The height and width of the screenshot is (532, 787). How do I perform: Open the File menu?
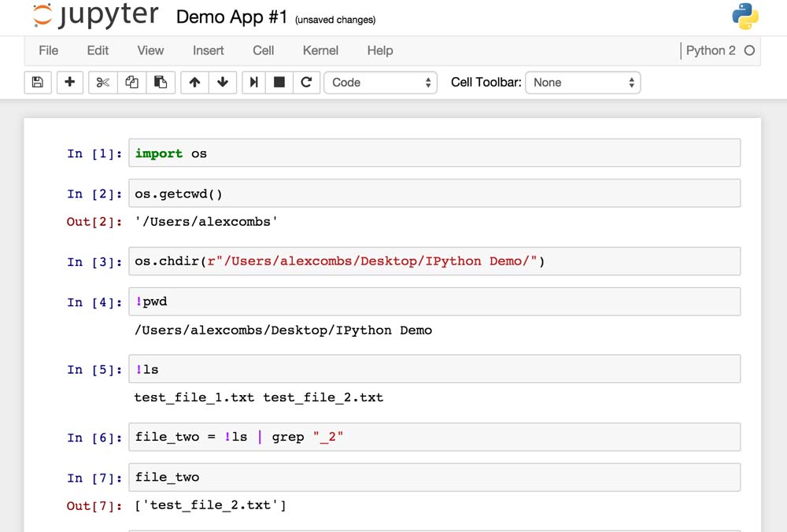click(49, 50)
